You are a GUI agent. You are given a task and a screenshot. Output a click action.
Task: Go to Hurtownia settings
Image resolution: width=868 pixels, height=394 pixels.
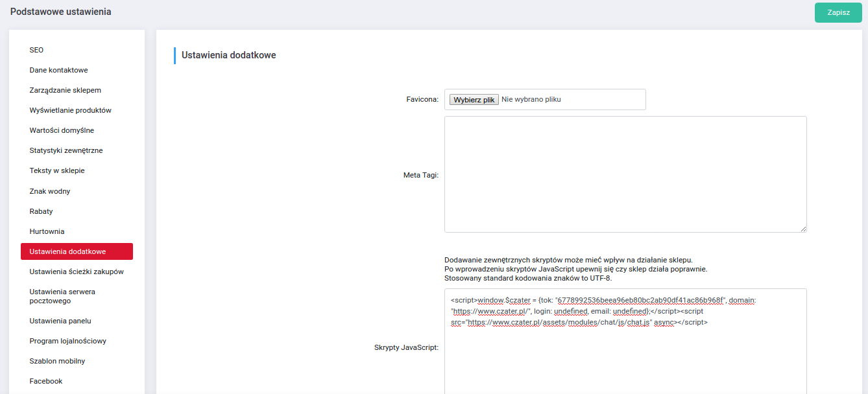[x=47, y=231]
